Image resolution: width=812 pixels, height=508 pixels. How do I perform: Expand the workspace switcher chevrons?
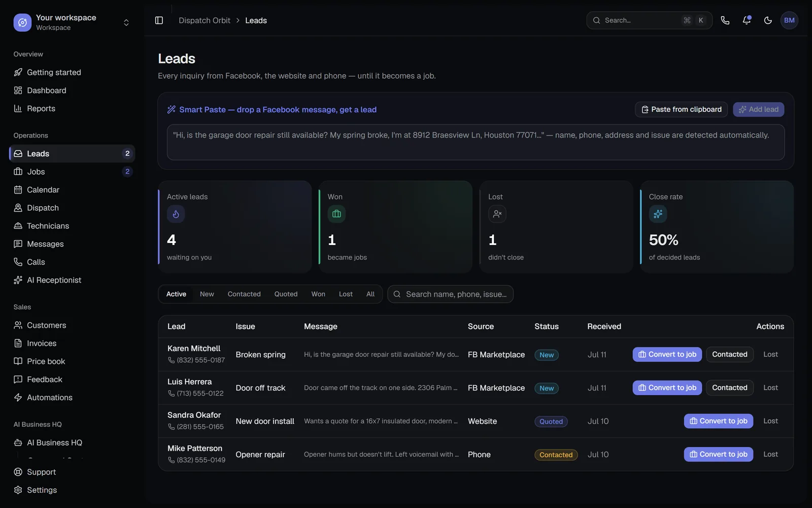click(126, 22)
